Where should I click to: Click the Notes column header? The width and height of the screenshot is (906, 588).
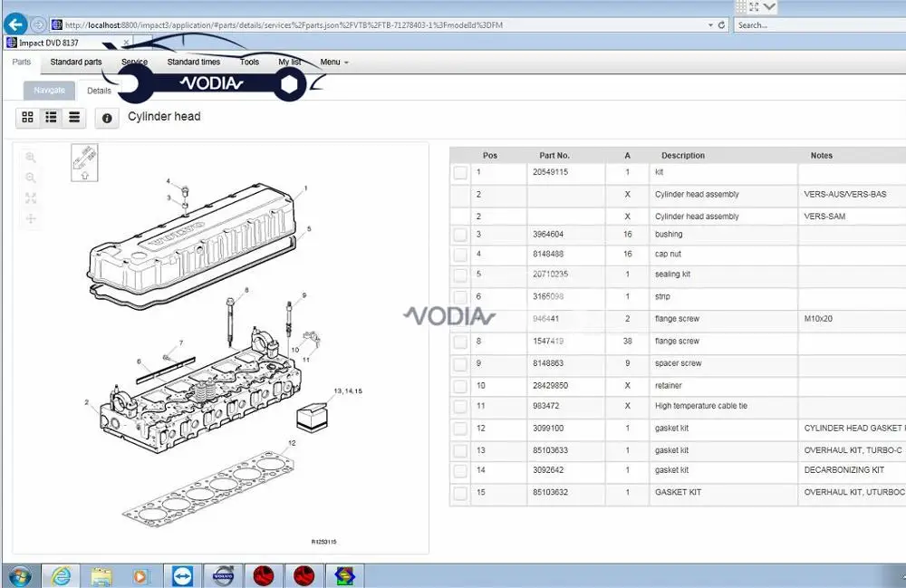coord(821,155)
